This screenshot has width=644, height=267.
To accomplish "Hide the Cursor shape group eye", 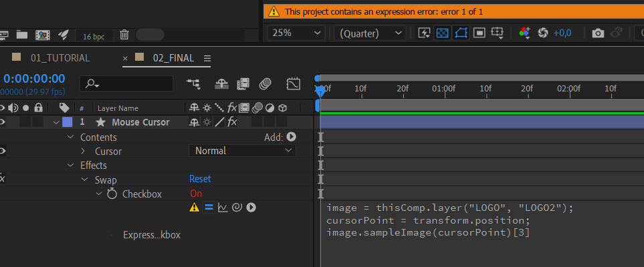I will tap(2, 151).
